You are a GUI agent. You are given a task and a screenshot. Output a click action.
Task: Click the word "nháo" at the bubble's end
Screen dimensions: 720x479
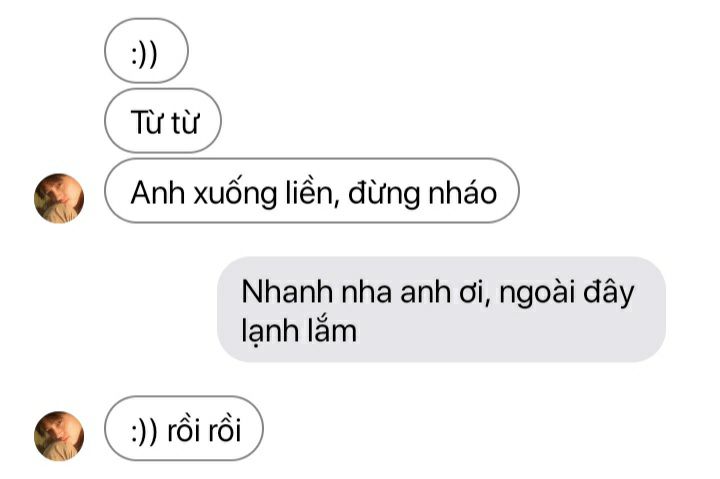463,193
